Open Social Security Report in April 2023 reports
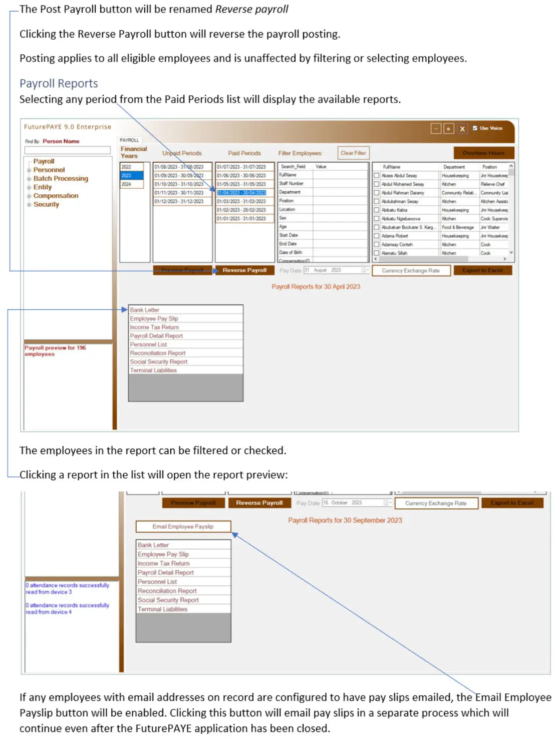The height and width of the screenshot is (741, 560). [x=186, y=361]
